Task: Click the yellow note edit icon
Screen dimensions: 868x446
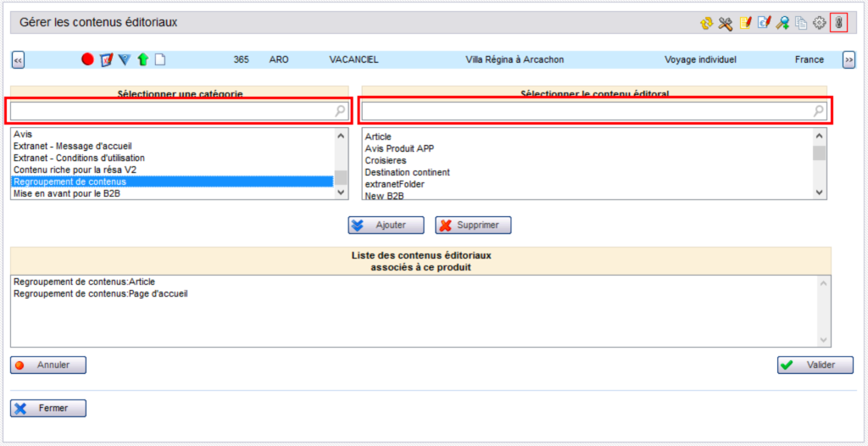Action: click(x=745, y=24)
